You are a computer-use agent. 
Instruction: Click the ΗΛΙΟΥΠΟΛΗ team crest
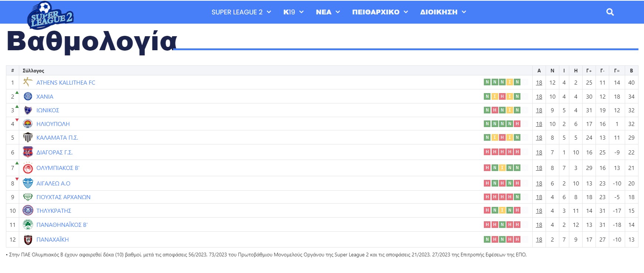click(28, 124)
